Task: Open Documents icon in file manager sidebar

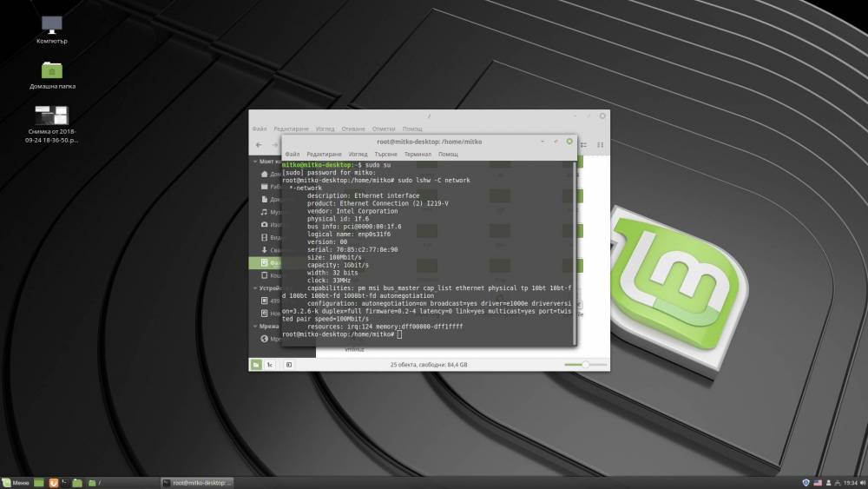Action: 265,200
